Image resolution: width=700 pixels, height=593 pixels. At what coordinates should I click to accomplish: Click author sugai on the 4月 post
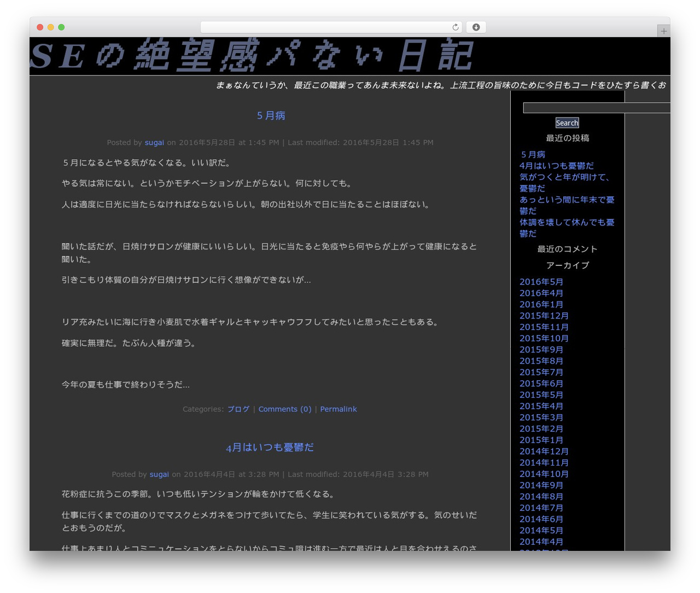[x=159, y=475]
